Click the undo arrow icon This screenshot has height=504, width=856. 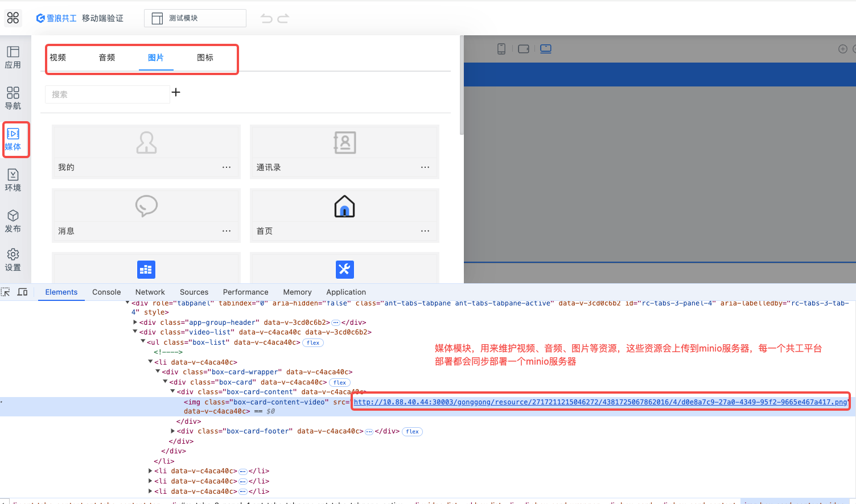266,18
